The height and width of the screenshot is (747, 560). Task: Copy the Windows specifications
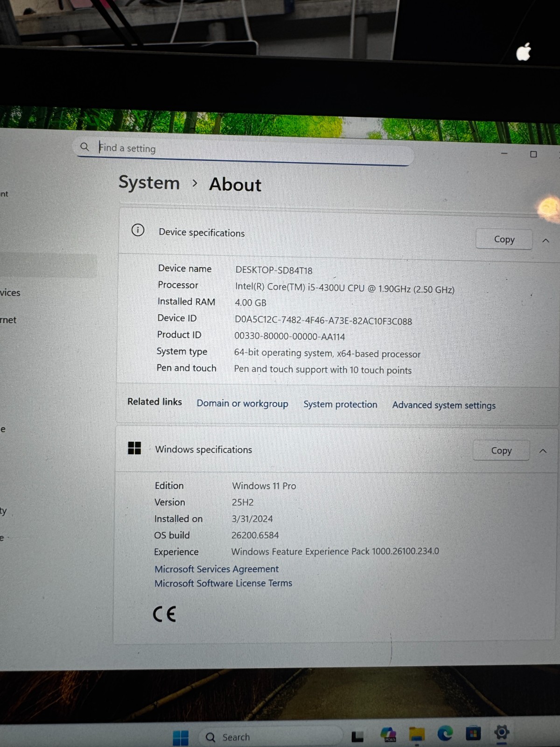(x=501, y=451)
